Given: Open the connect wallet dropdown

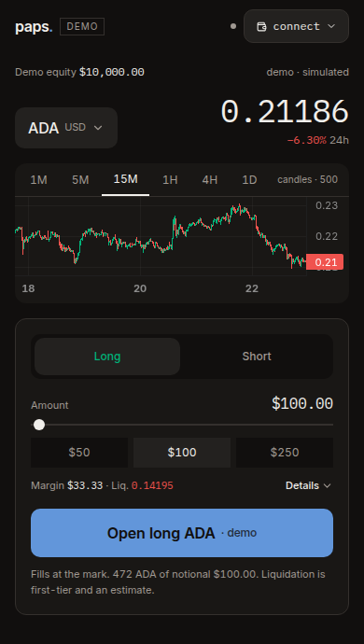Looking at the screenshot, I should 296,26.
